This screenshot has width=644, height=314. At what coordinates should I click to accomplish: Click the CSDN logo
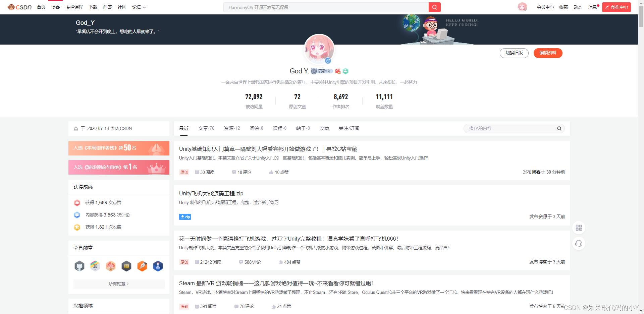(x=19, y=7)
